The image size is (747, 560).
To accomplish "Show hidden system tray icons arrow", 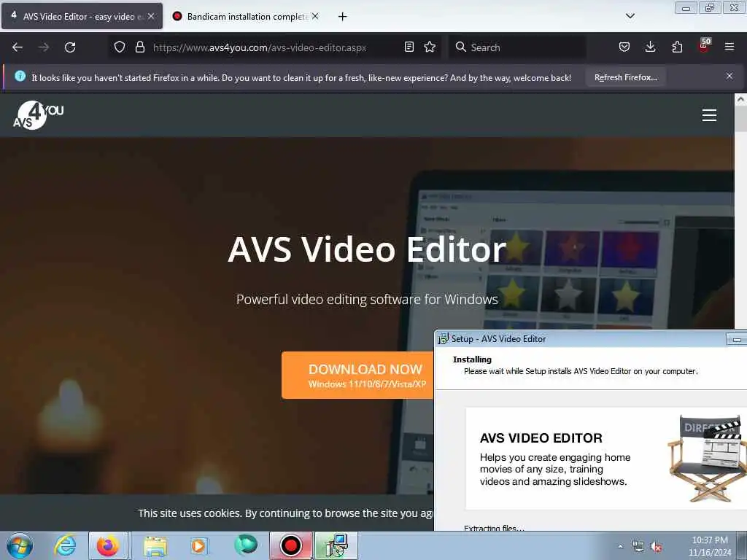I will click(620, 547).
